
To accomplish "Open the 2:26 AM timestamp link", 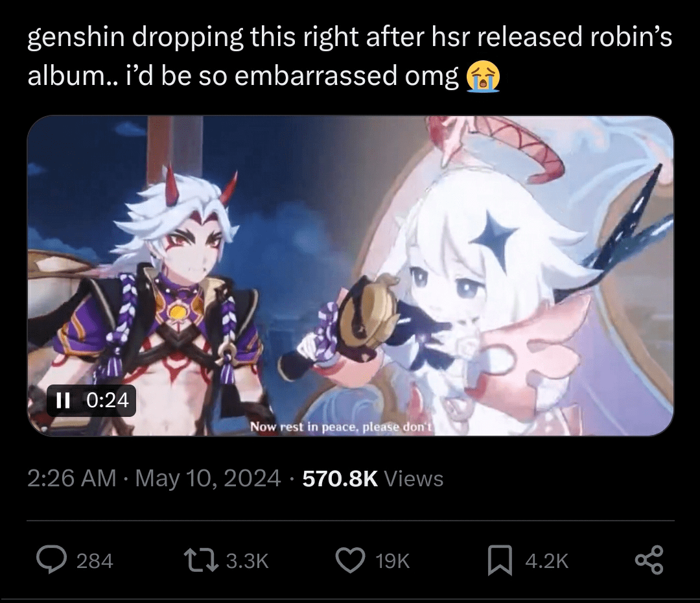I will (x=71, y=479).
